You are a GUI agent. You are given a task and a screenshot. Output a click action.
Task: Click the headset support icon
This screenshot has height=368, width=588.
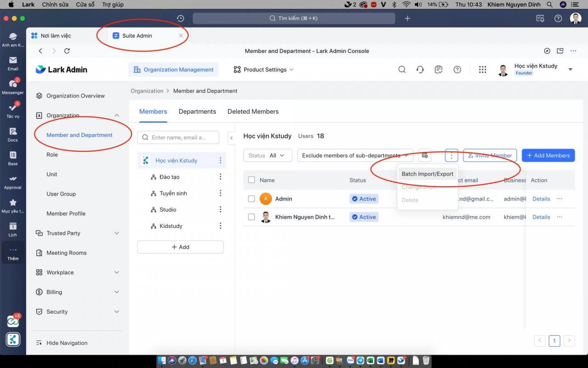(420, 69)
